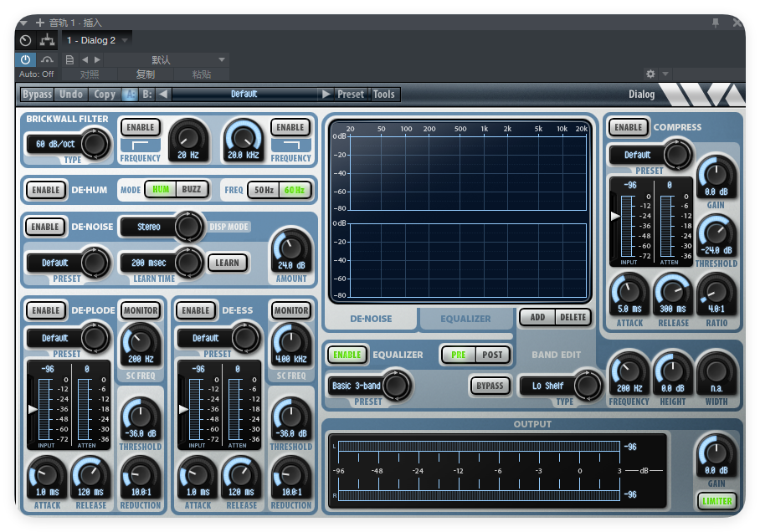Click the equalizer BYPASS button
The height and width of the screenshot is (532, 760).
click(490, 386)
